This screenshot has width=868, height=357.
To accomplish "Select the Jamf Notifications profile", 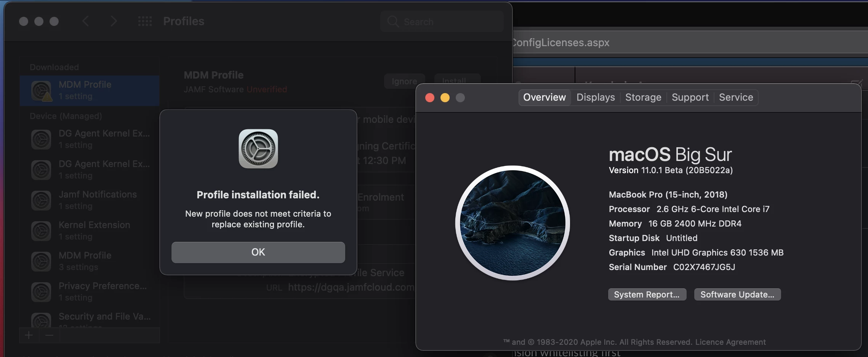I will [90, 200].
